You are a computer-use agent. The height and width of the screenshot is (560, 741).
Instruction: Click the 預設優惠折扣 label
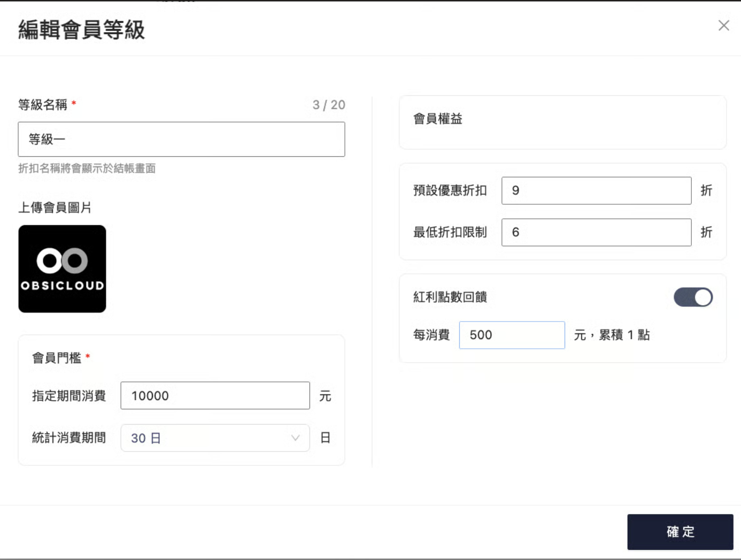click(450, 191)
